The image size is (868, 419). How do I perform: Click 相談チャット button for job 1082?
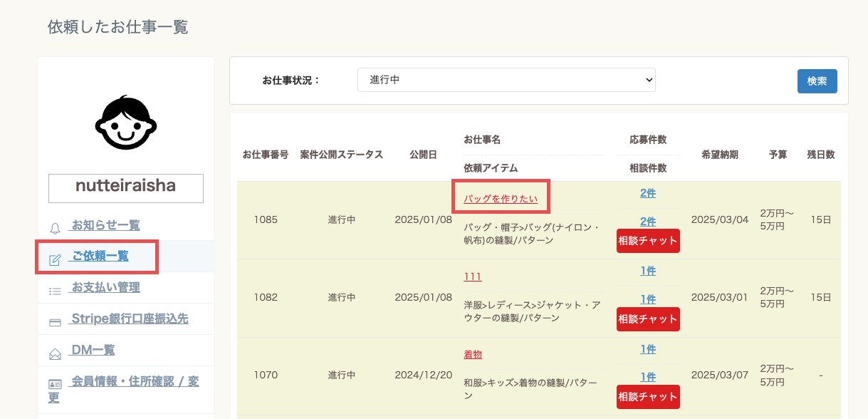[x=648, y=319]
